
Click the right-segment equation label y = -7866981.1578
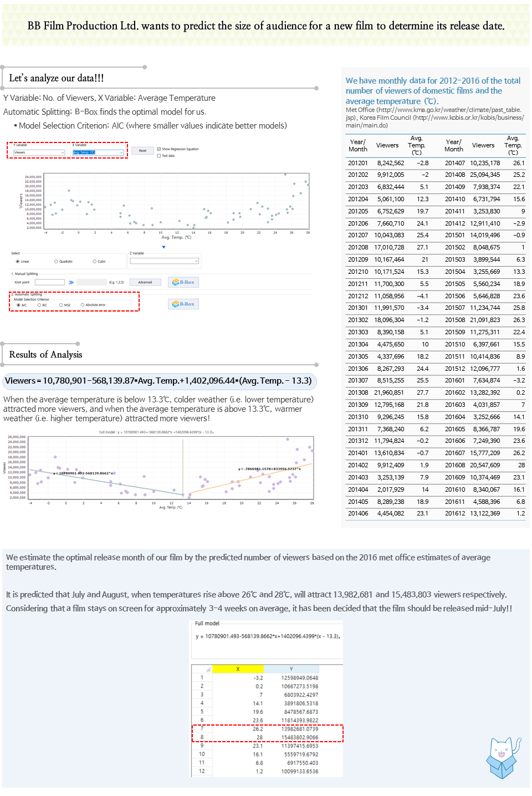click(x=270, y=469)
